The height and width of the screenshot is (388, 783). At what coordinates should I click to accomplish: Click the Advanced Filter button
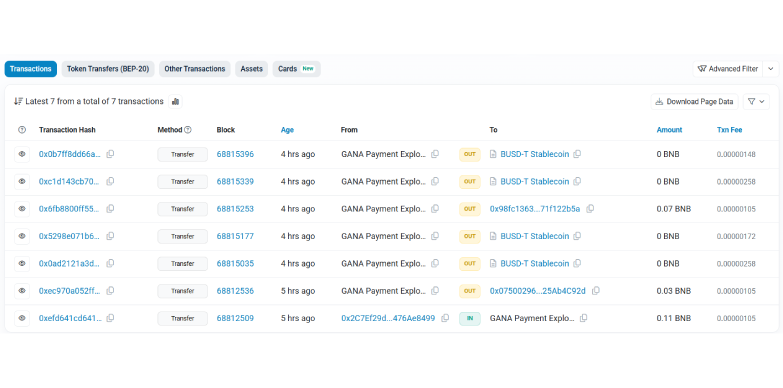728,69
